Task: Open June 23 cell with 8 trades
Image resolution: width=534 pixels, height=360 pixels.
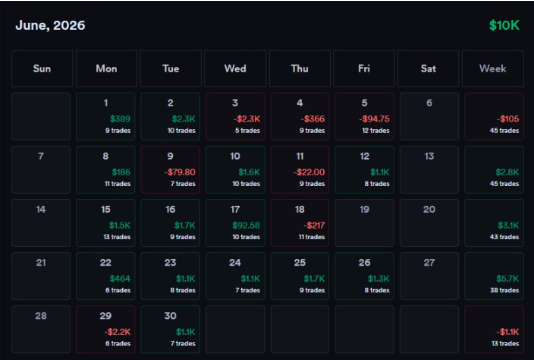Action: click(x=170, y=276)
